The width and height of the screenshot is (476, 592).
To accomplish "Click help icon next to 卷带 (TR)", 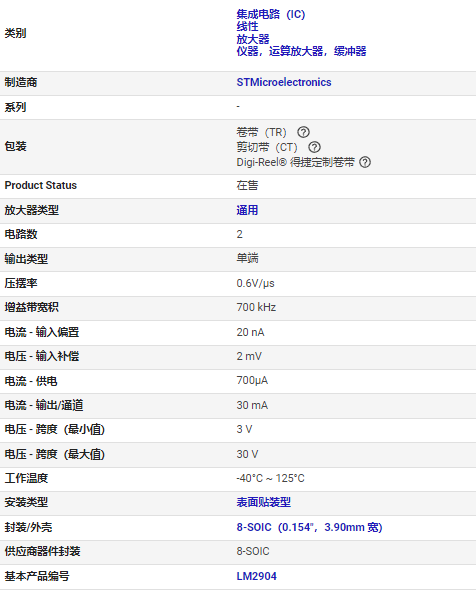I will pos(303,132).
